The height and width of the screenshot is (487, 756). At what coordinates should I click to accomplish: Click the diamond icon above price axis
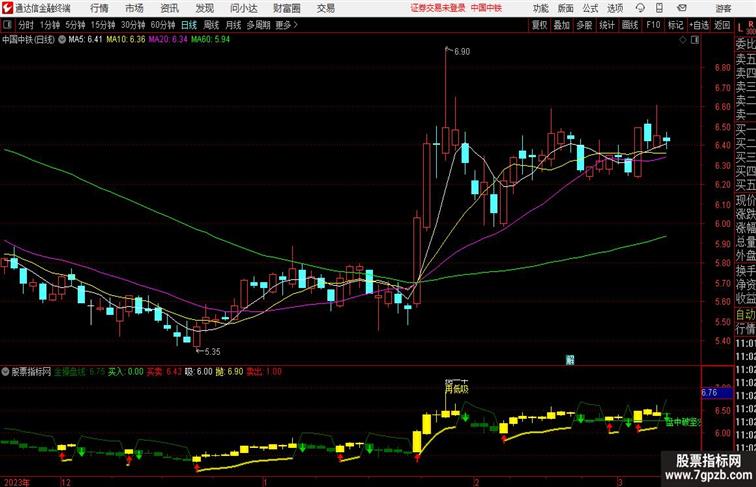pyautogui.click(x=683, y=40)
